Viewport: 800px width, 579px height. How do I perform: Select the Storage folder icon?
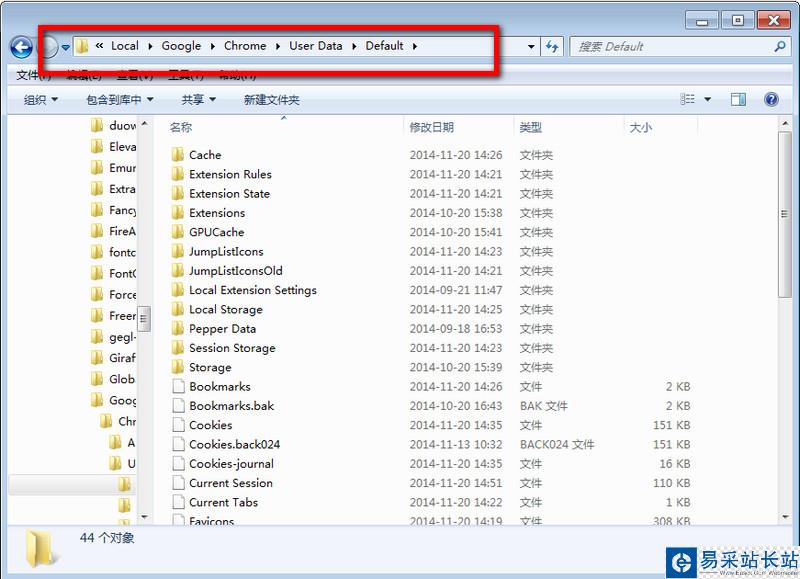pos(178,367)
